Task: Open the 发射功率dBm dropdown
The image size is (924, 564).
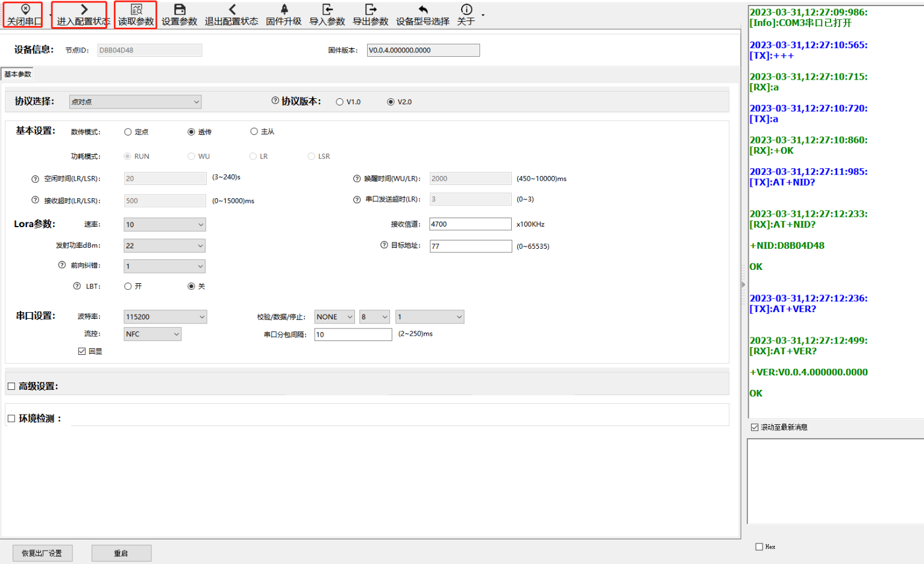Action: click(x=164, y=246)
